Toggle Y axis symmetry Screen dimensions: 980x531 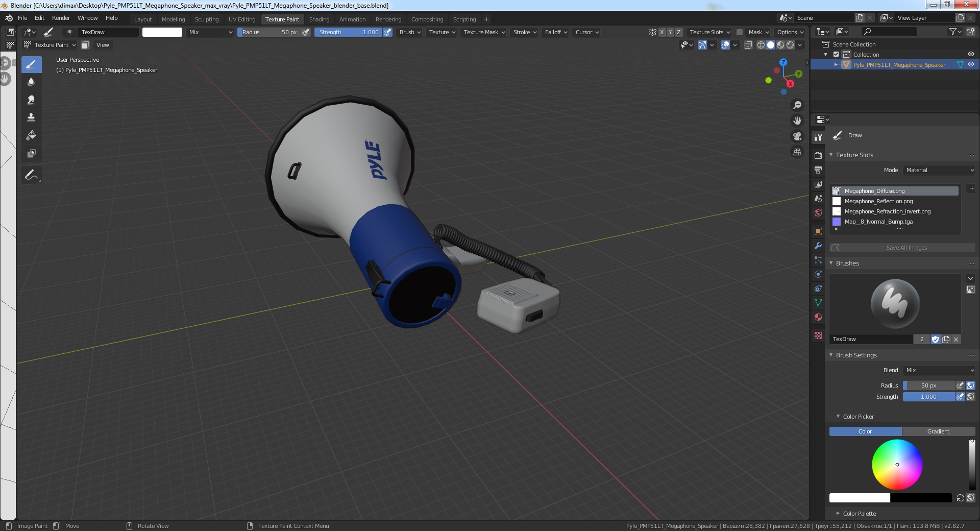(670, 32)
